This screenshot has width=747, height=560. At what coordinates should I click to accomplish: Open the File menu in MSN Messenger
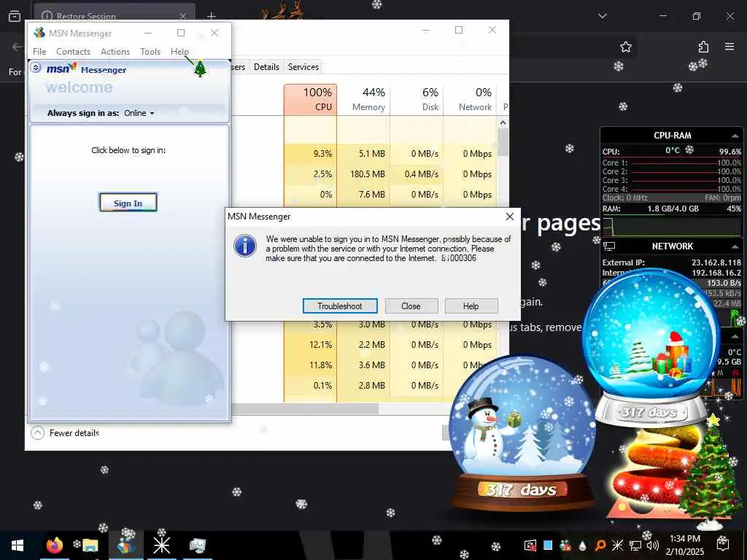(39, 52)
